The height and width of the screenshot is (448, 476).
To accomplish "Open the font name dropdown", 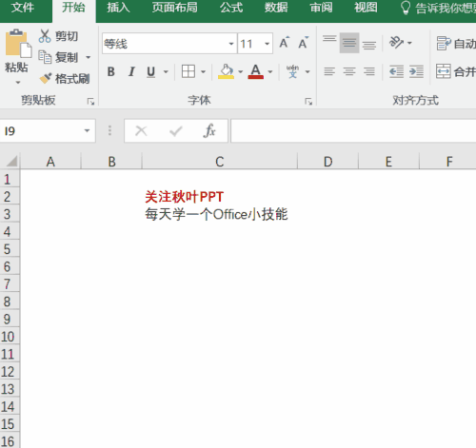I will (231, 44).
